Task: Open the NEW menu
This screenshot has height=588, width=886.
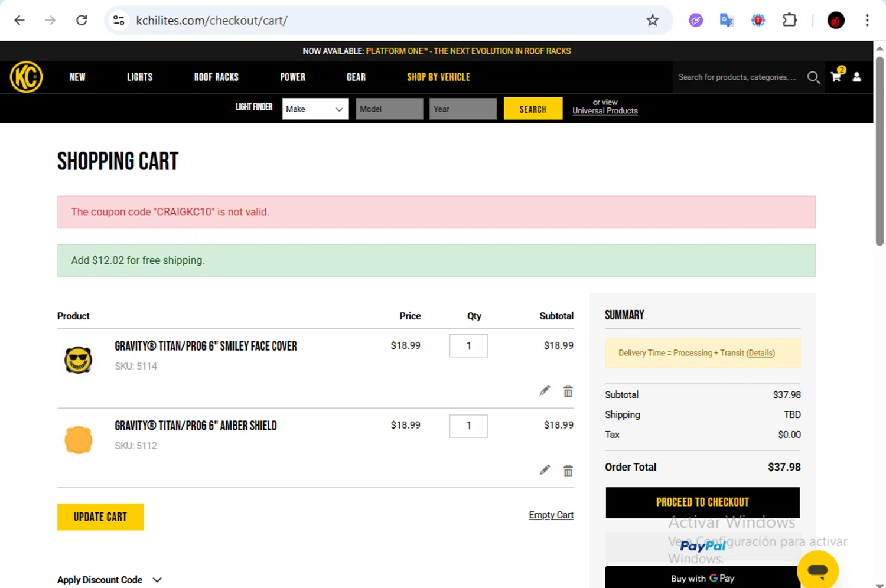Action: point(77,77)
